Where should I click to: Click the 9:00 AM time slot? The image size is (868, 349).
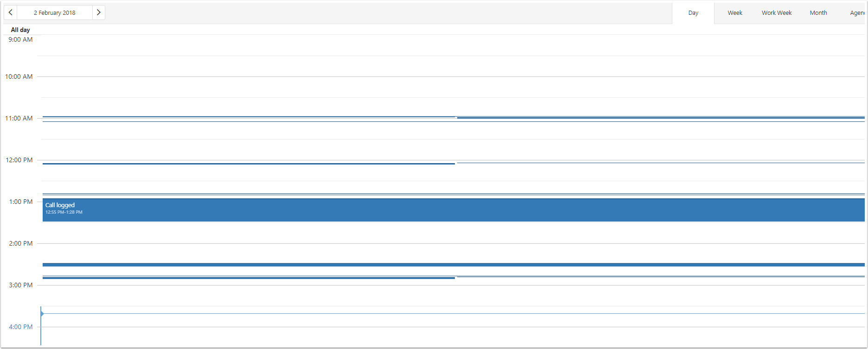click(451, 45)
